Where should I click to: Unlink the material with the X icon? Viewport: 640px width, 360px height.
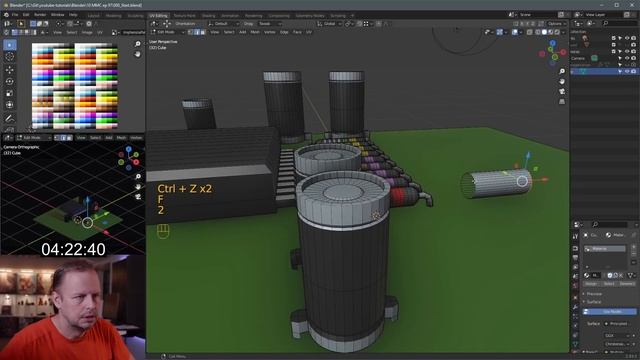pyautogui.click(x=621, y=276)
